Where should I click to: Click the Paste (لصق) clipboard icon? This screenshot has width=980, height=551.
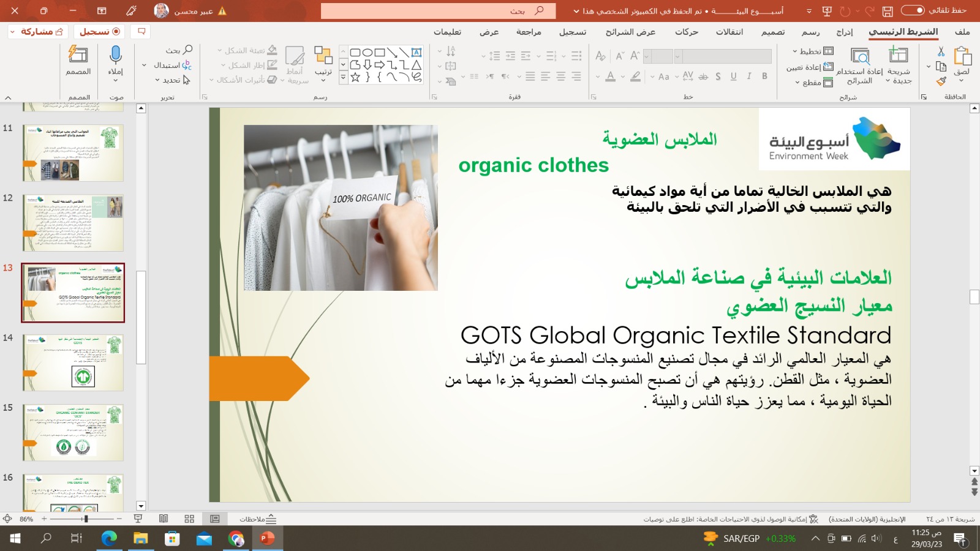pyautogui.click(x=962, y=56)
